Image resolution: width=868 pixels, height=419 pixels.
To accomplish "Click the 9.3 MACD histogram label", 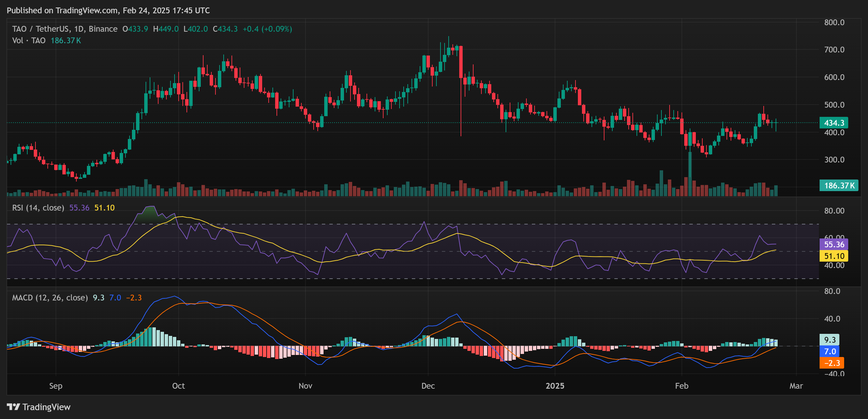I will pos(829,340).
